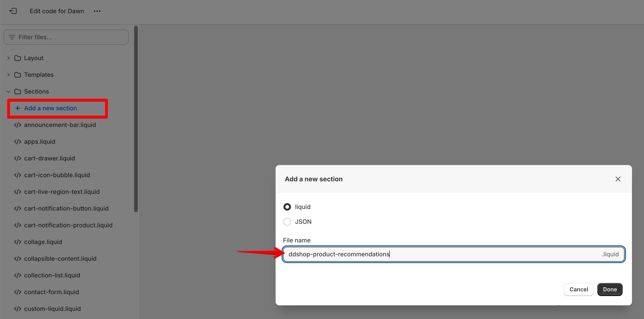
Task: Click the plus icon beside Add a new section
Action: click(17, 108)
